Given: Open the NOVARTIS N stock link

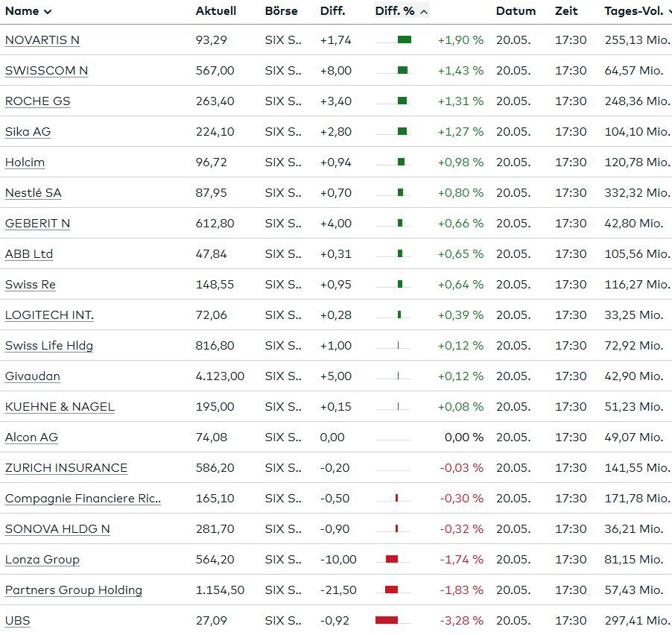Looking at the screenshot, I should coord(42,40).
